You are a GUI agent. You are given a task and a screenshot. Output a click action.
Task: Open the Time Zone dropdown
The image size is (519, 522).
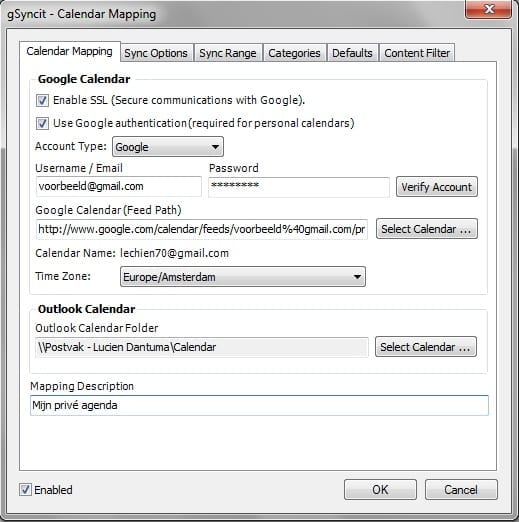tap(243, 277)
